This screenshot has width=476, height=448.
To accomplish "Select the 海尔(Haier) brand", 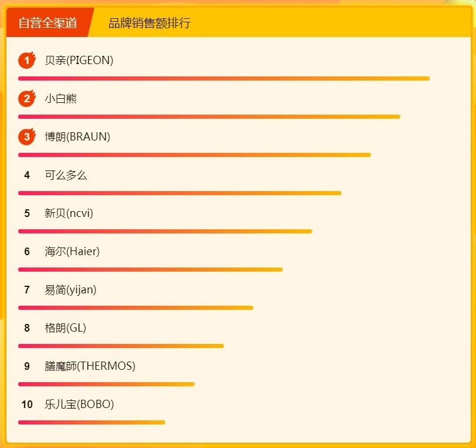I will 72,251.
